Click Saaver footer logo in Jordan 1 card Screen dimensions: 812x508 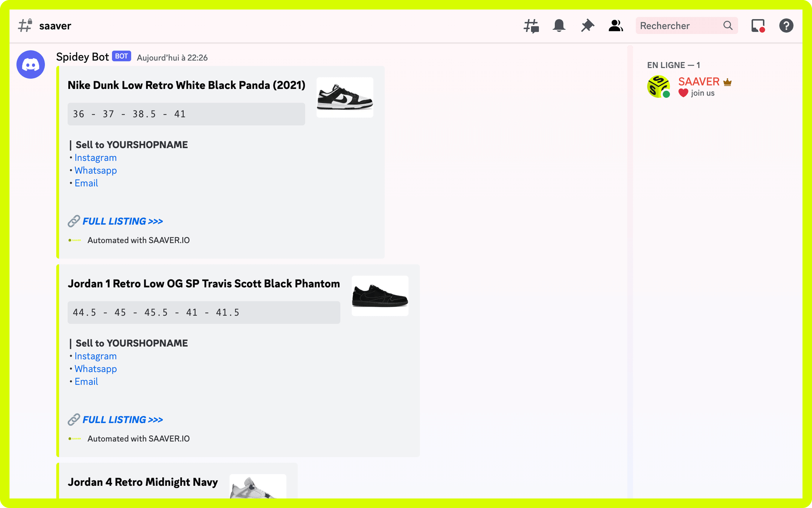click(x=75, y=438)
